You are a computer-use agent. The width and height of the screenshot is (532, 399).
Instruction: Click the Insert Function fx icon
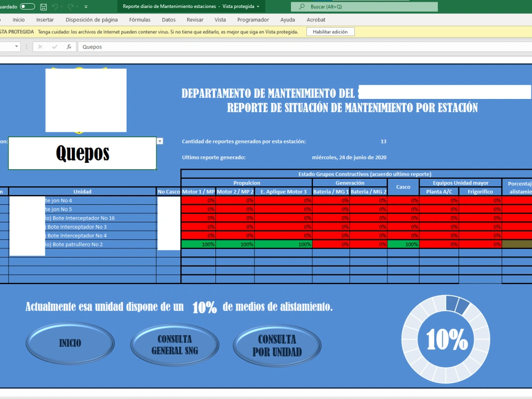[x=69, y=46]
